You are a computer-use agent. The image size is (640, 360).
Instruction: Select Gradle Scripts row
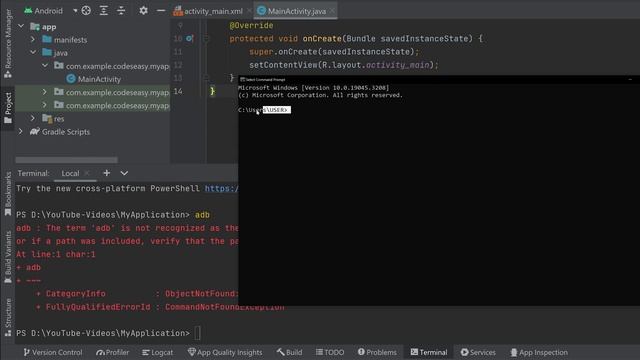click(93, 131)
